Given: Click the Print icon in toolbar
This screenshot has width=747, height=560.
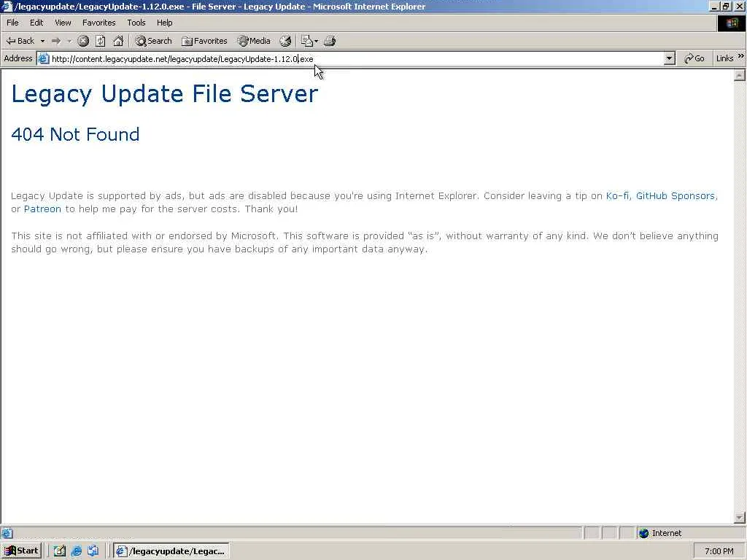Looking at the screenshot, I should click(330, 41).
